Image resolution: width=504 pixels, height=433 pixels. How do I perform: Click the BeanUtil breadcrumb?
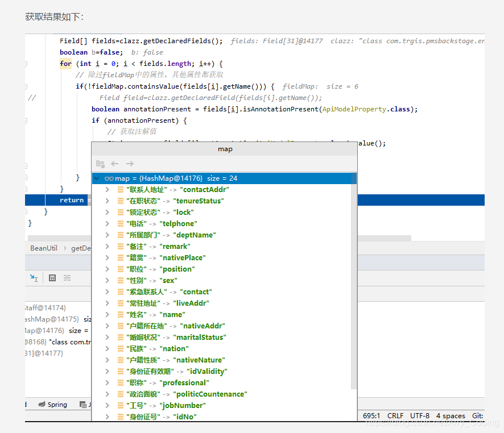pyautogui.click(x=44, y=248)
